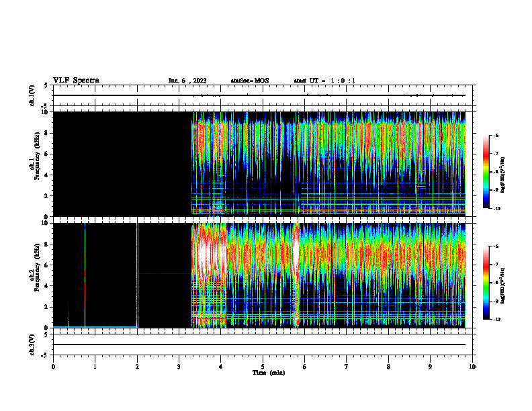Click the "ch.1(V)" waveform axis label
Image resolution: width=532 pixels, height=411 pixels.
point(32,95)
